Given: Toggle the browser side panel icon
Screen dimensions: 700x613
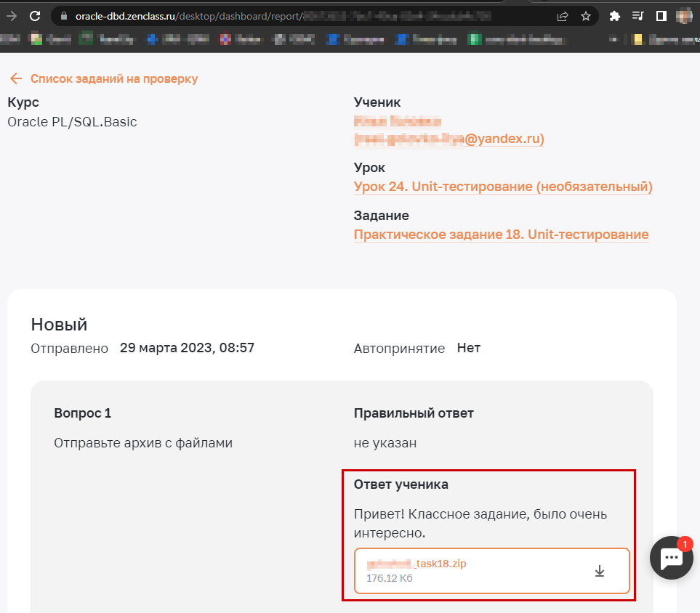Looking at the screenshot, I should [661, 15].
